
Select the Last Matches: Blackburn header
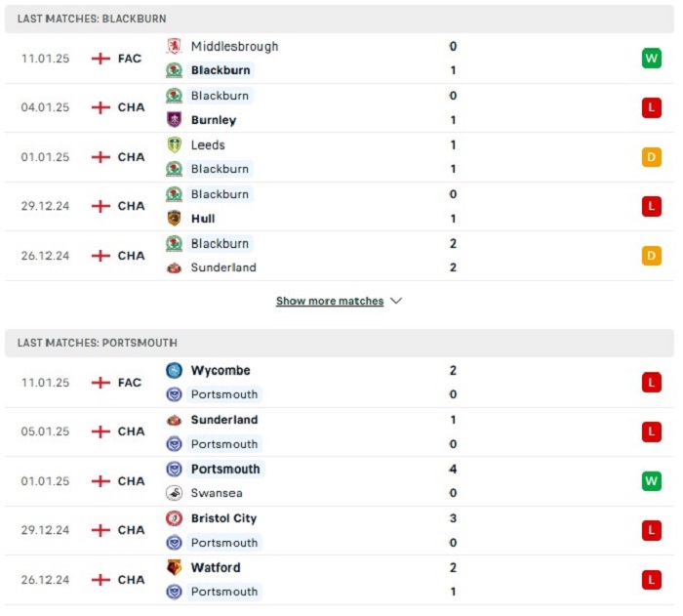pos(340,19)
